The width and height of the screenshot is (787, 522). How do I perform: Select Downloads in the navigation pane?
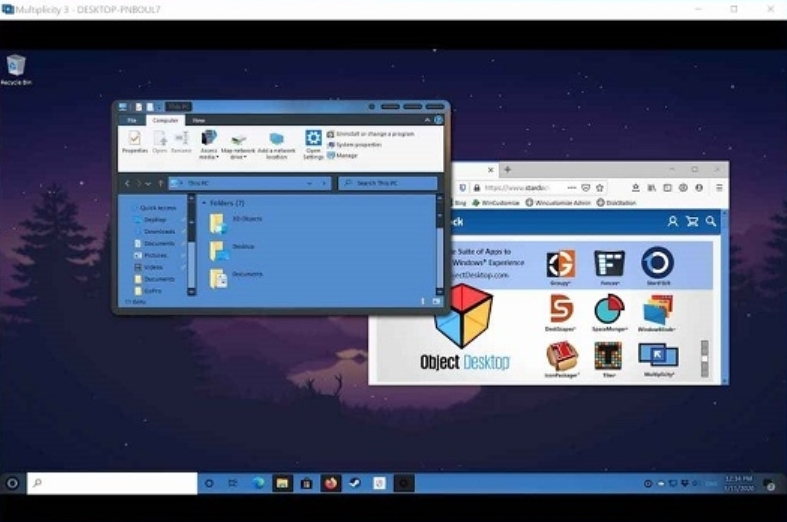(155, 231)
